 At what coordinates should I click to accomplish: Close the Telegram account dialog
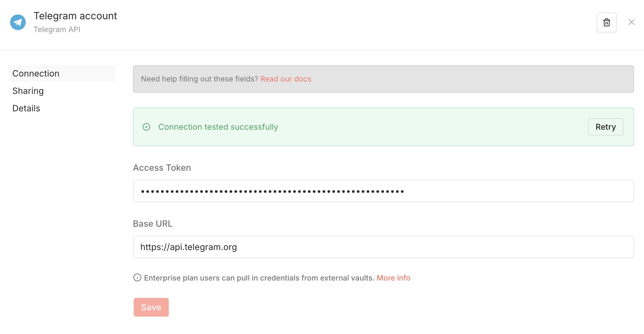[631, 22]
